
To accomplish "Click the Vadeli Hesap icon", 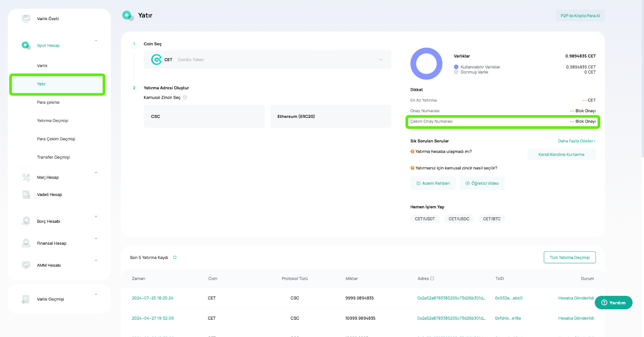I will [26, 195].
